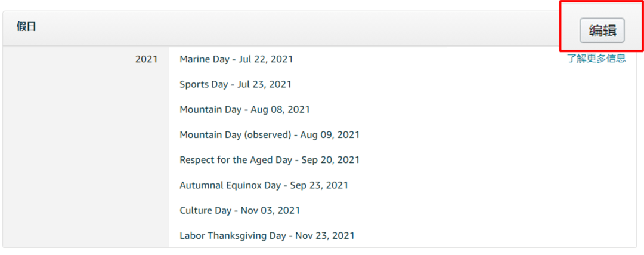Click the Aug 09, 2021 date text

[330, 135]
